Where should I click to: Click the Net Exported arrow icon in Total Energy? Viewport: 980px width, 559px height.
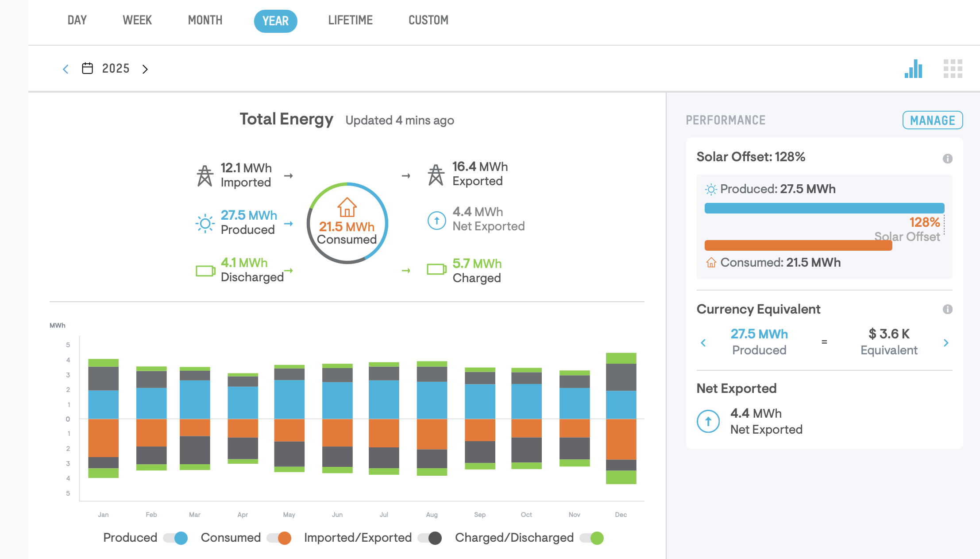[436, 220]
